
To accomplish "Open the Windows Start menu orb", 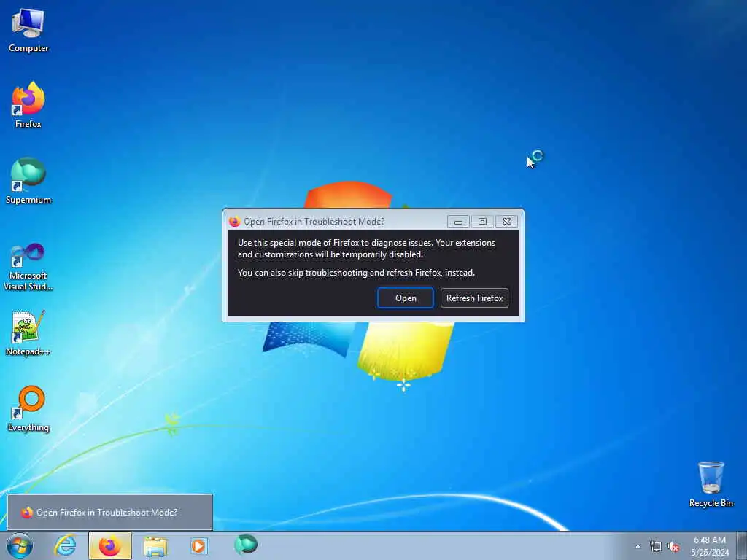I will pyautogui.click(x=20, y=545).
